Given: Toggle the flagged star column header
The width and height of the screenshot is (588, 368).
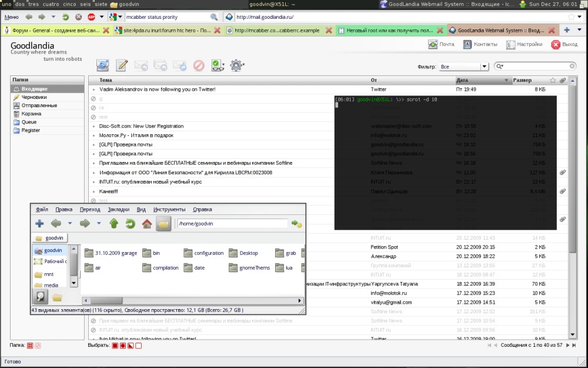Looking at the screenshot, I should pos(552,80).
